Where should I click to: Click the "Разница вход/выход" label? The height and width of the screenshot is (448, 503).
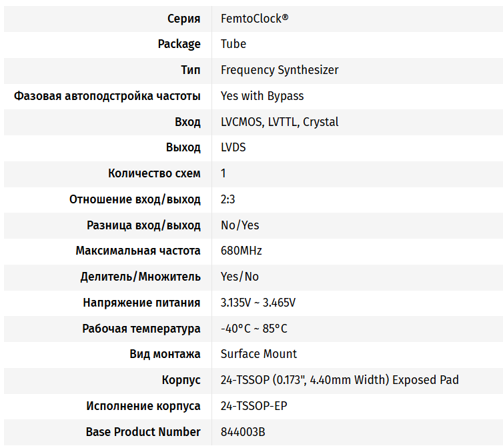[x=143, y=225]
